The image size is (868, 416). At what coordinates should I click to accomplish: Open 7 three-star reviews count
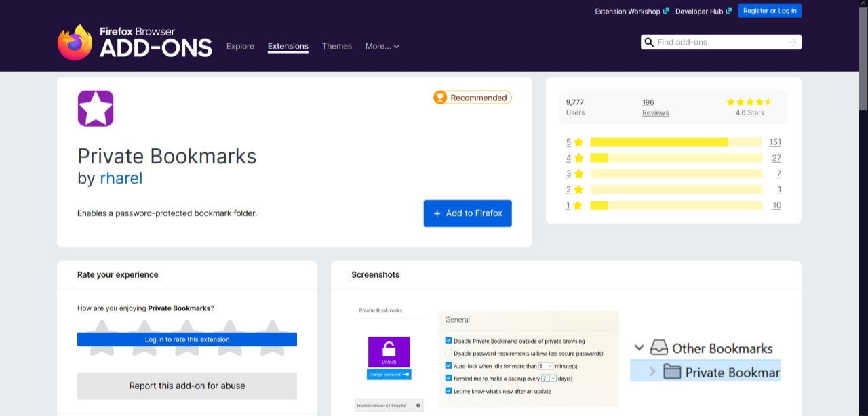click(x=778, y=174)
